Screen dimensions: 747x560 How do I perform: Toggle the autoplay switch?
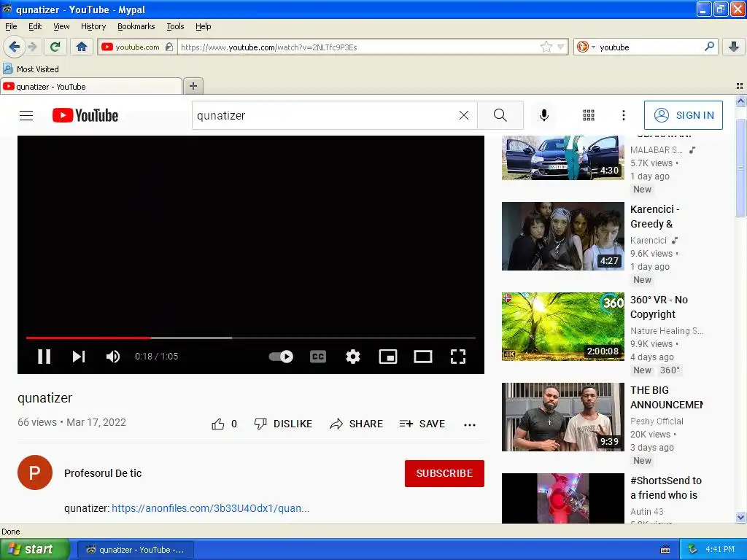click(281, 356)
